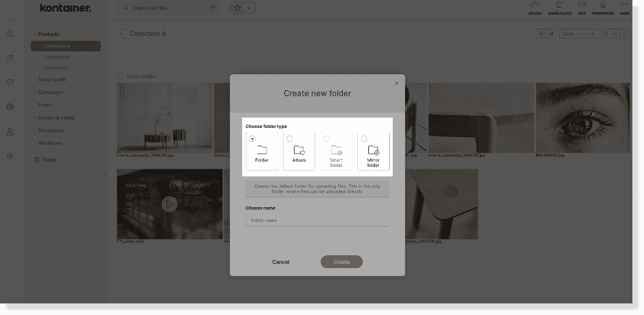Viewport: 644px width, 315px height.
Task: Open the More three-dots menu
Action: 624,4
